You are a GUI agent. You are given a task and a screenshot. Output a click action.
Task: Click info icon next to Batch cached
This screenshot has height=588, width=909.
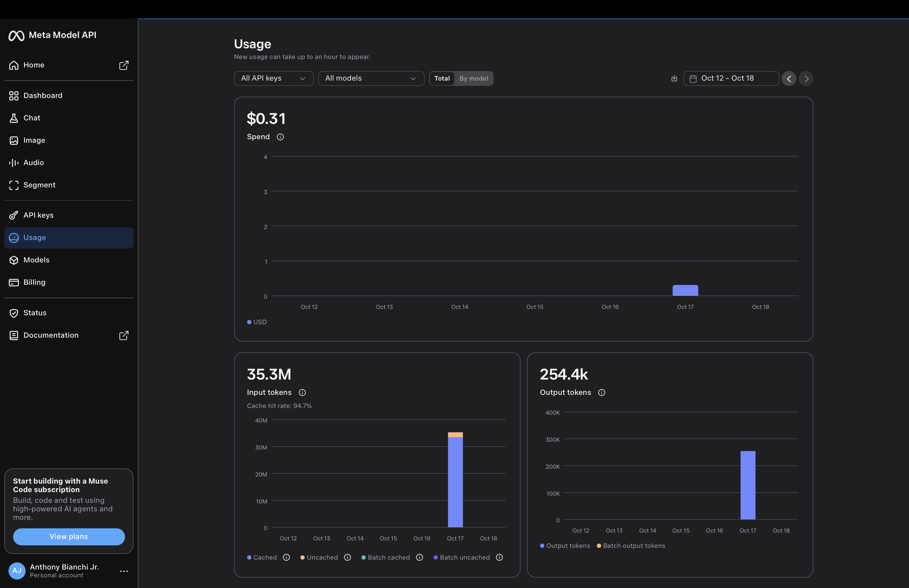coord(420,557)
